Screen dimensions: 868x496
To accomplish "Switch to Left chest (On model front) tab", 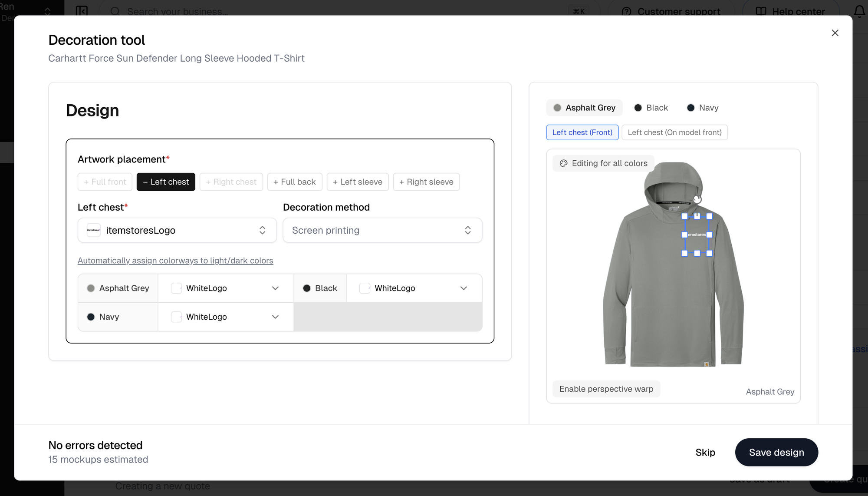I will tap(674, 132).
